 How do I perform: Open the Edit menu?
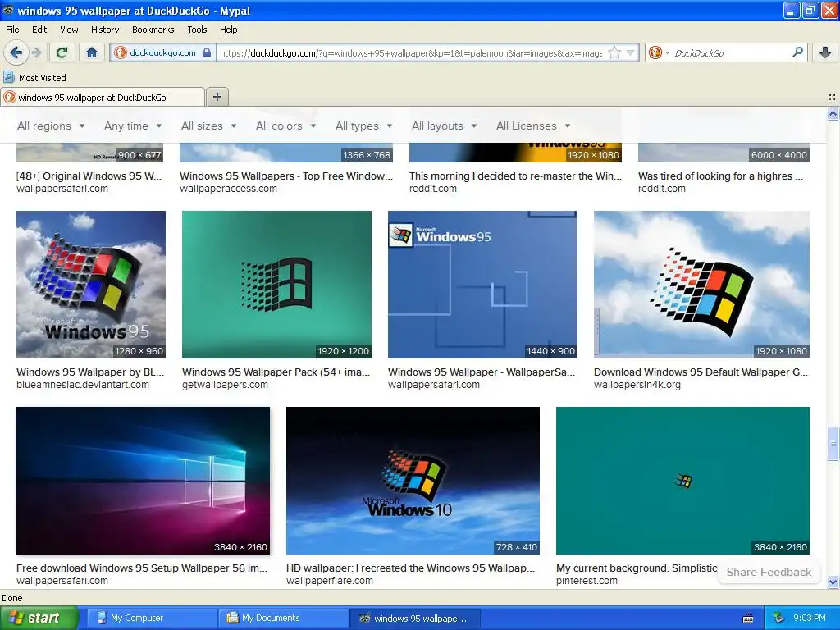tap(39, 30)
